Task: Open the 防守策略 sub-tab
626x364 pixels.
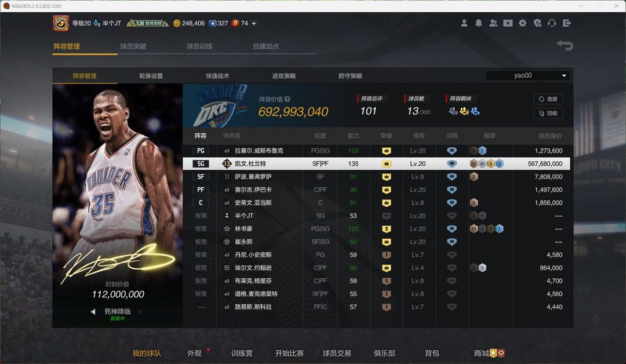Action: tap(350, 76)
